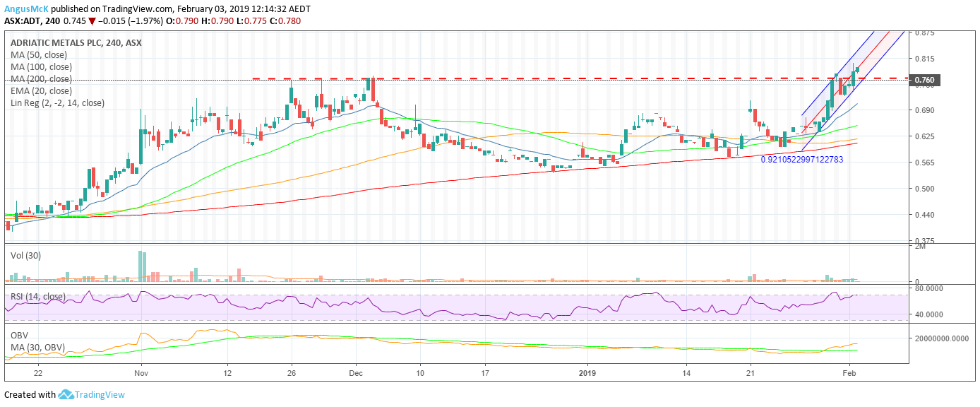Click the Vol (30) pane label
This screenshot has height=407, width=980.
(x=24, y=256)
